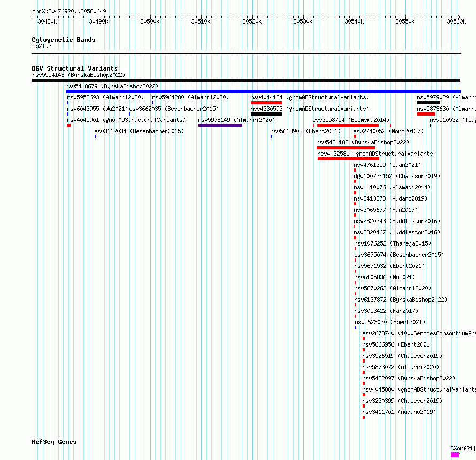Open nsv5978149 (Almarri2020) label
Image resolution: width=476 pixels, height=460 pixels.
236,120
